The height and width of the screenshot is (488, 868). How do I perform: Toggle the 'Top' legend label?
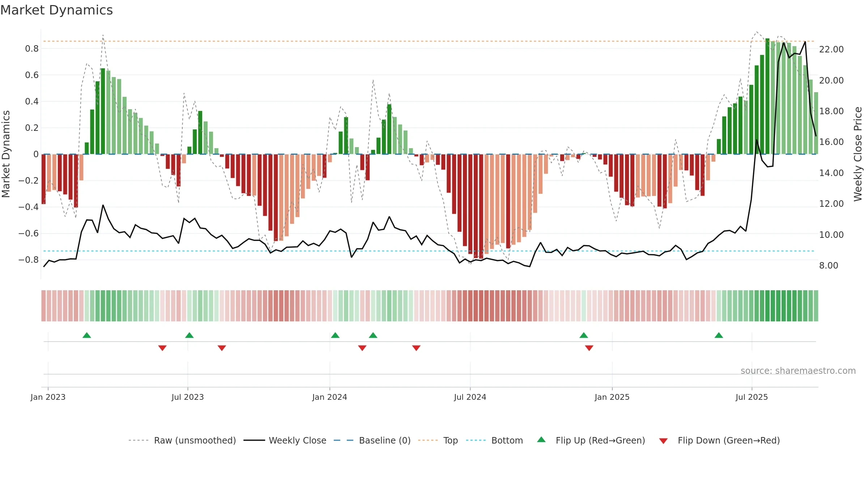[451, 440]
